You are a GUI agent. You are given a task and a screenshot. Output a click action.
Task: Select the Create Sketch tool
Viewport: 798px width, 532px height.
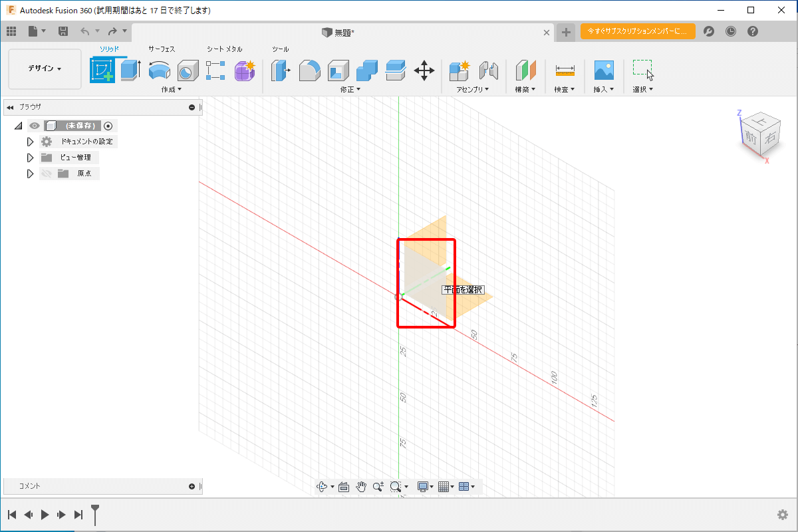point(102,70)
